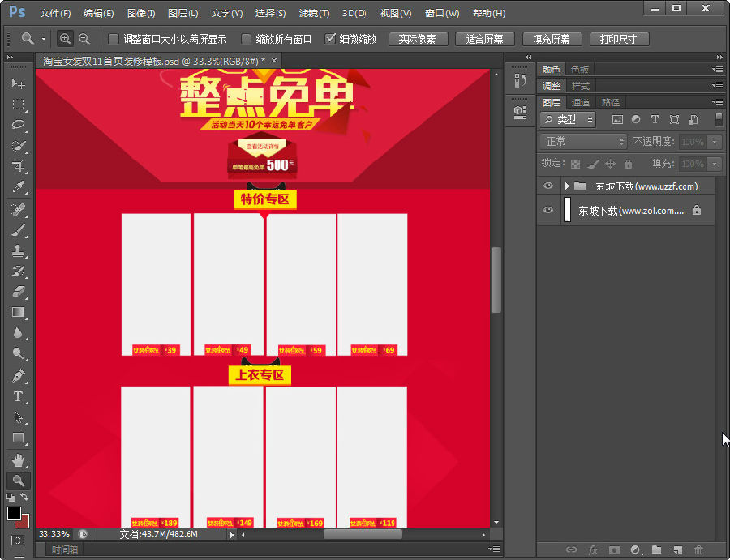Click the lock-all padlock icon in Layers panel
Viewport: 730px width, 560px height.
pyautogui.click(x=628, y=163)
